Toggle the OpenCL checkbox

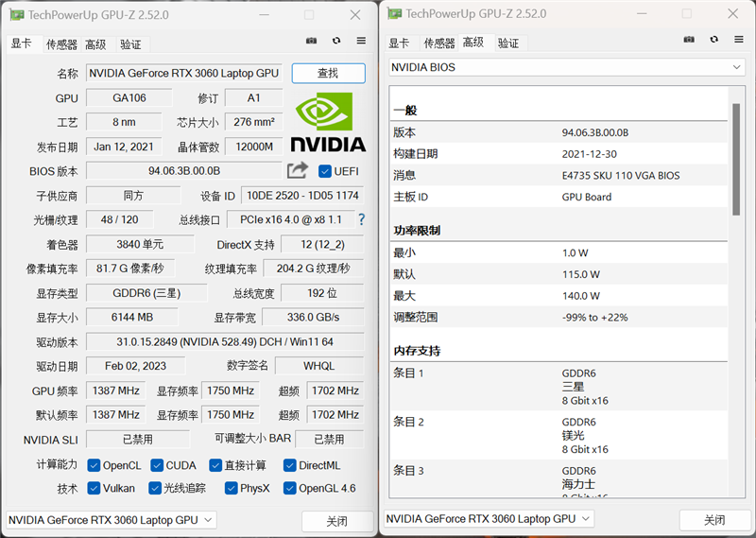[x=94, y=465]
